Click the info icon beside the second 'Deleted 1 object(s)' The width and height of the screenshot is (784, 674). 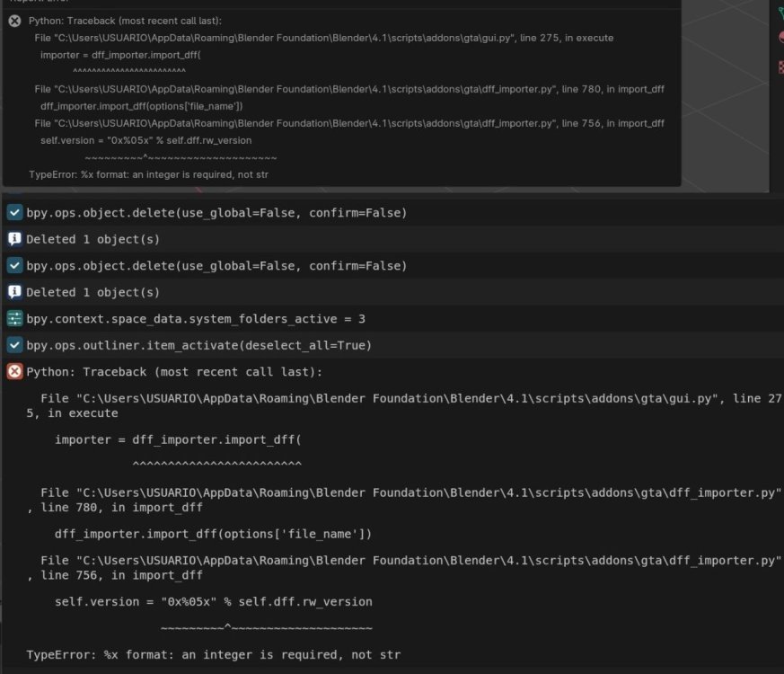pyautogui.click(x=14, y=292)
